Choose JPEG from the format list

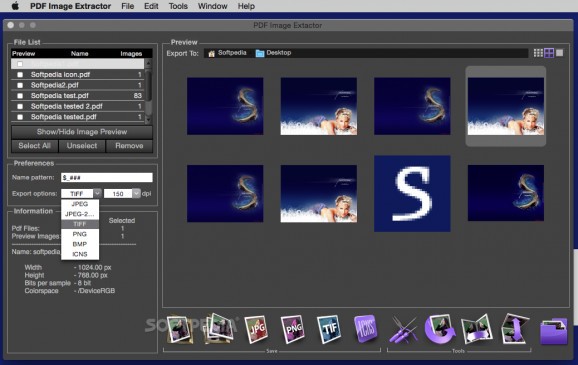[80, 204]
